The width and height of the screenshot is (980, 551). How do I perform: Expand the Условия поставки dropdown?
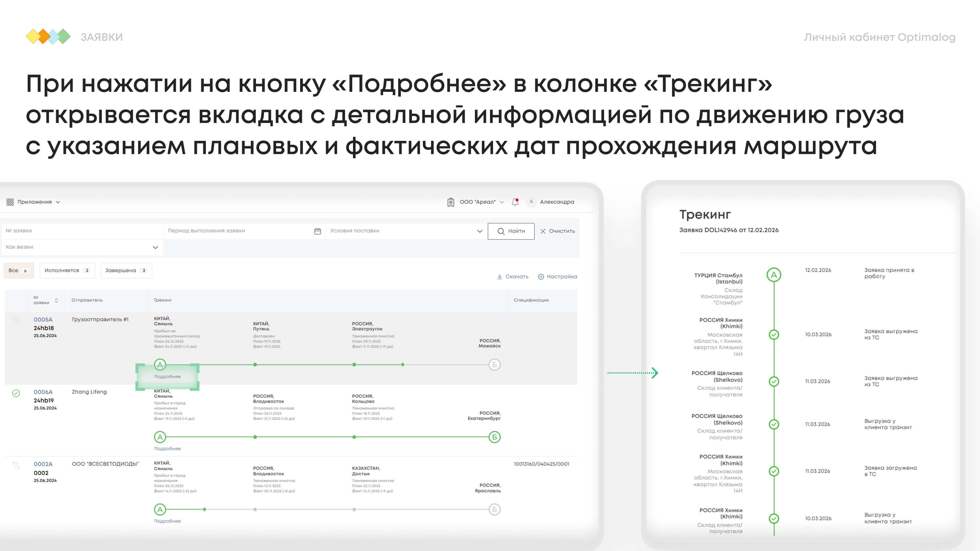point(479,231)
